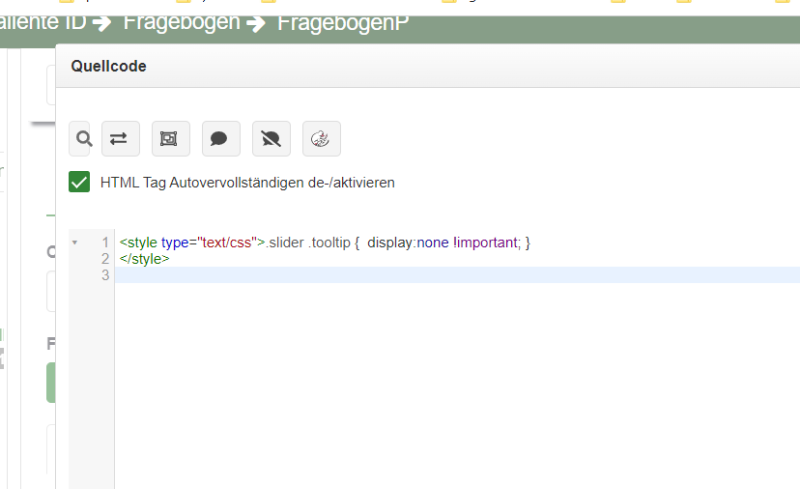Click the 'Quellcode' dialog title
Screen dimensions: 800x489
pyautogui.click(x=109, y=67)
